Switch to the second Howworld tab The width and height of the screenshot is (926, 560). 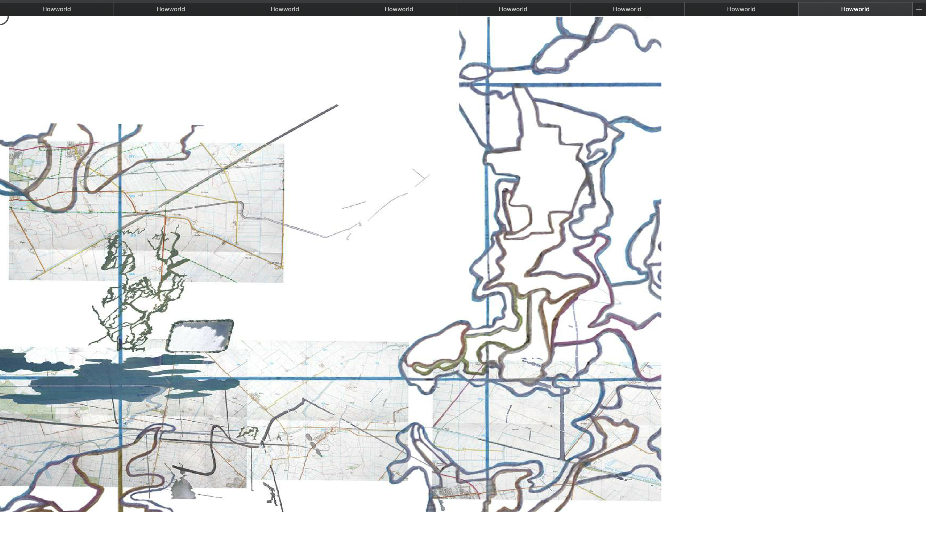[171, 9]
